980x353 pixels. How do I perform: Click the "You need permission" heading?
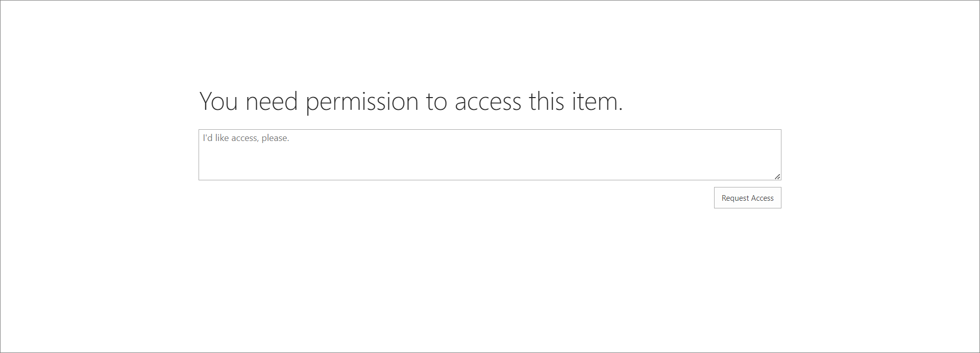click(x=411, y=101)
